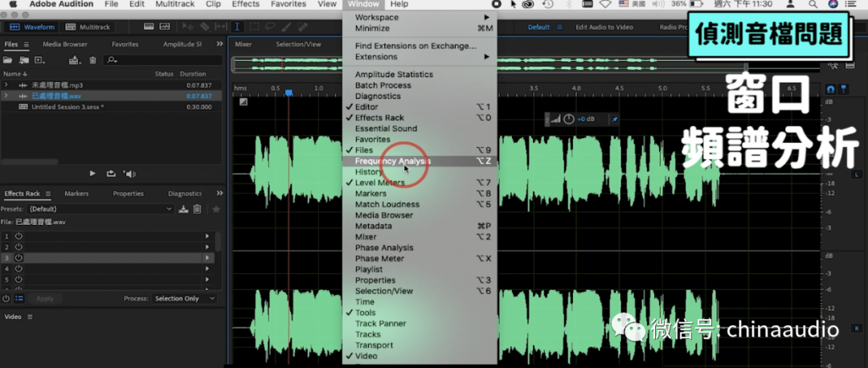Screen dimensions: 868x368
Task: Switch to Media Browser tab
Action: (65, 43)
